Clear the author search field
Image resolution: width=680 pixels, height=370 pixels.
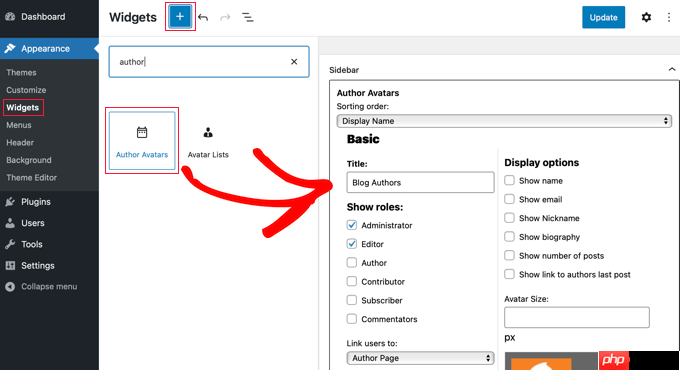coord(294,62)
